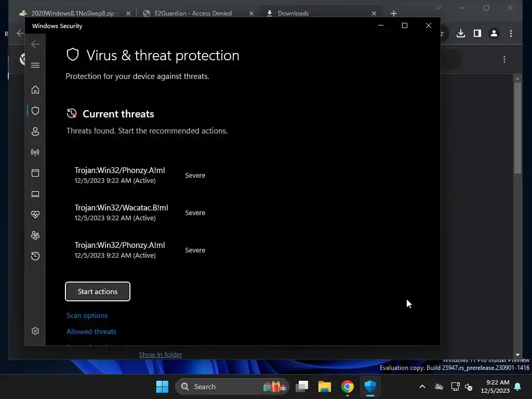532x399 pixels.
Task: Open Chrome tab search dropdown
Action: [438, 8]
